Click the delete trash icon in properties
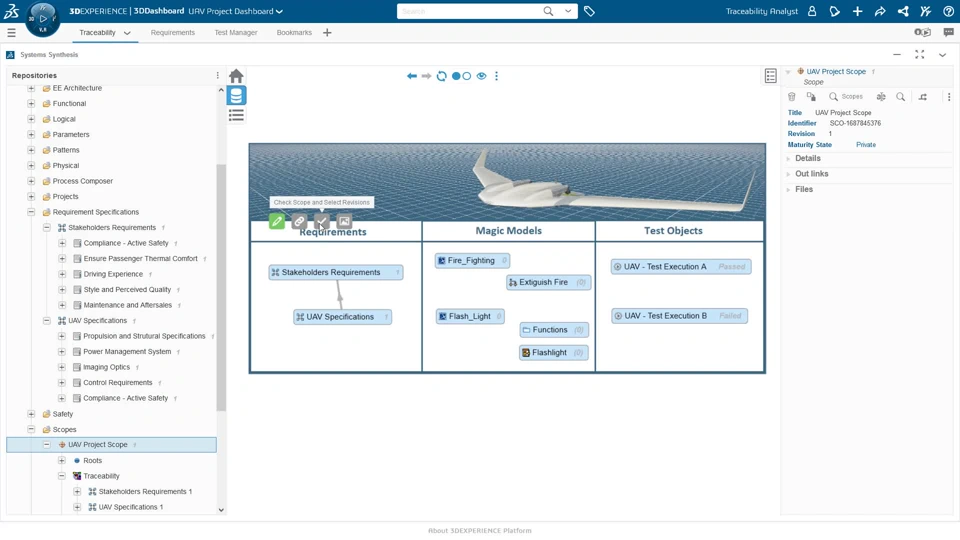 (792, 97)
